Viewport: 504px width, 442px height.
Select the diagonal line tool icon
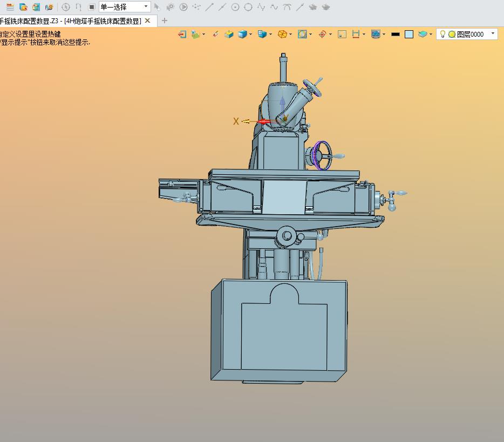tap(209, 7)
